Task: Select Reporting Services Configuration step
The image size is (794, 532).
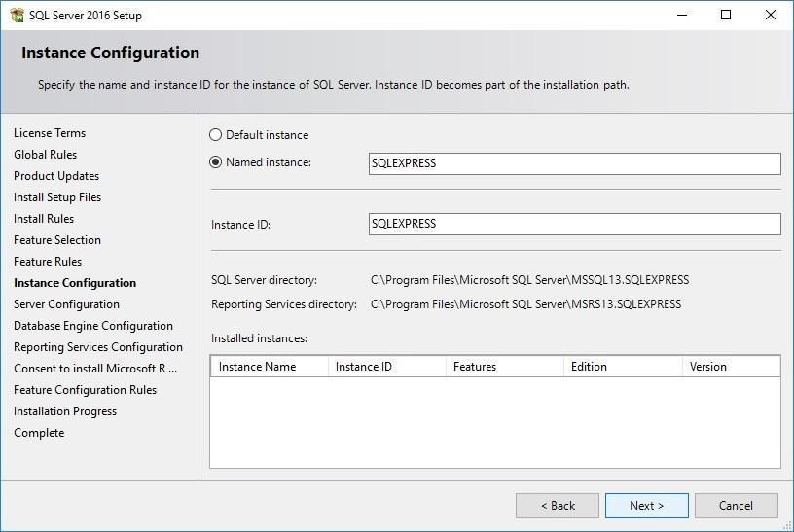Action: tap(98, 347)
